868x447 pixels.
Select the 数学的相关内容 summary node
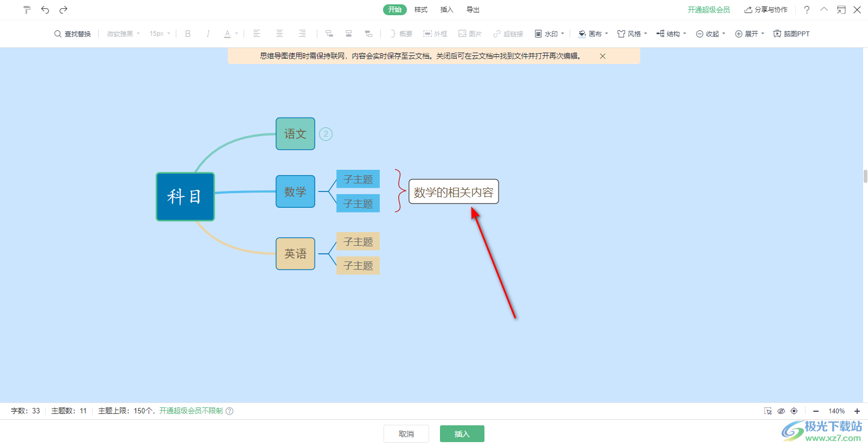[454, 191]
